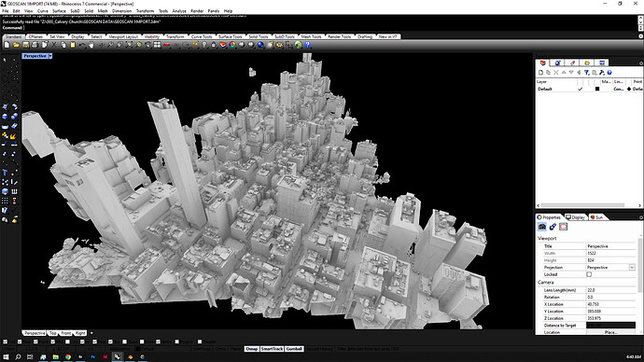This screenshot has height=362, width=644.
Task: Open the Surface menu
Action: click(x=59, y=11)
